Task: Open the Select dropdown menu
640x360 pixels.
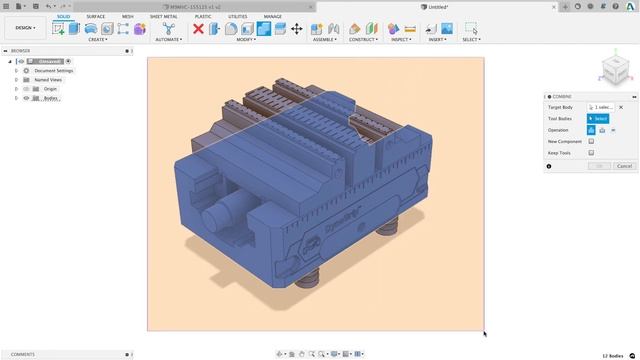Action: (471, 40)
